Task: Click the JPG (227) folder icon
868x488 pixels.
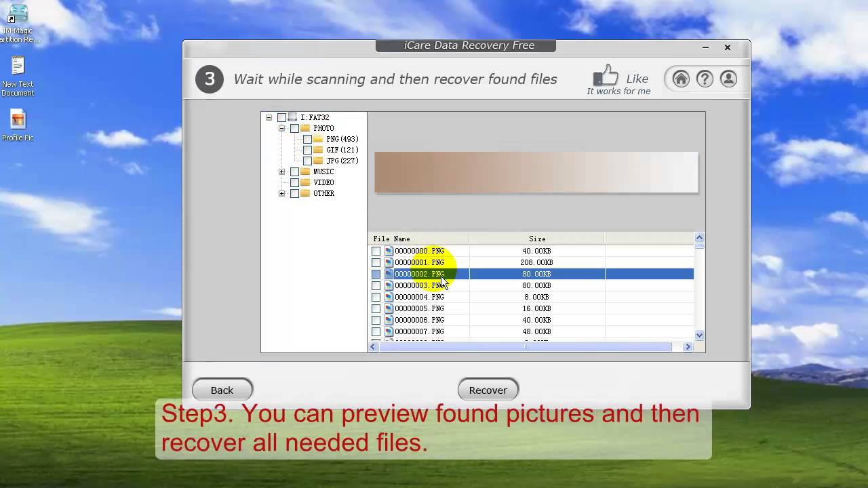Action: click(318, 161)
